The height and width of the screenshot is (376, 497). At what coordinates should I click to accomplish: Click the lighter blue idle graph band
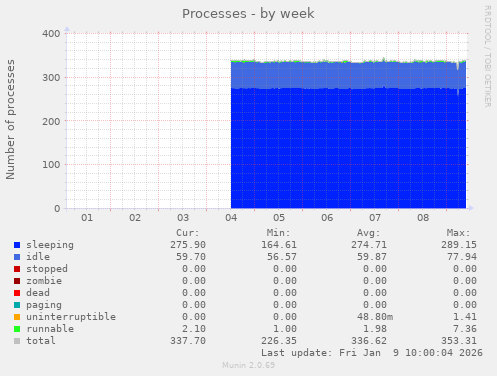348,75
